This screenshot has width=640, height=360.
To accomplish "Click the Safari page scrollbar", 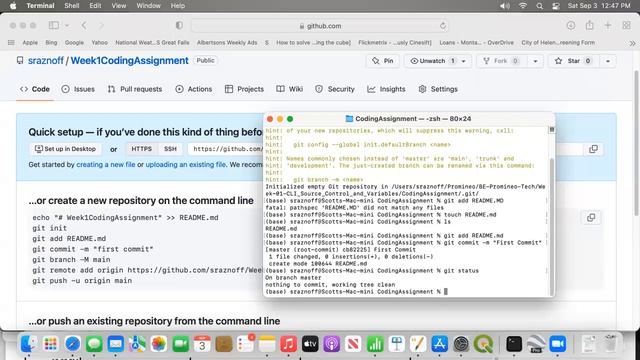I will (636, 143).
